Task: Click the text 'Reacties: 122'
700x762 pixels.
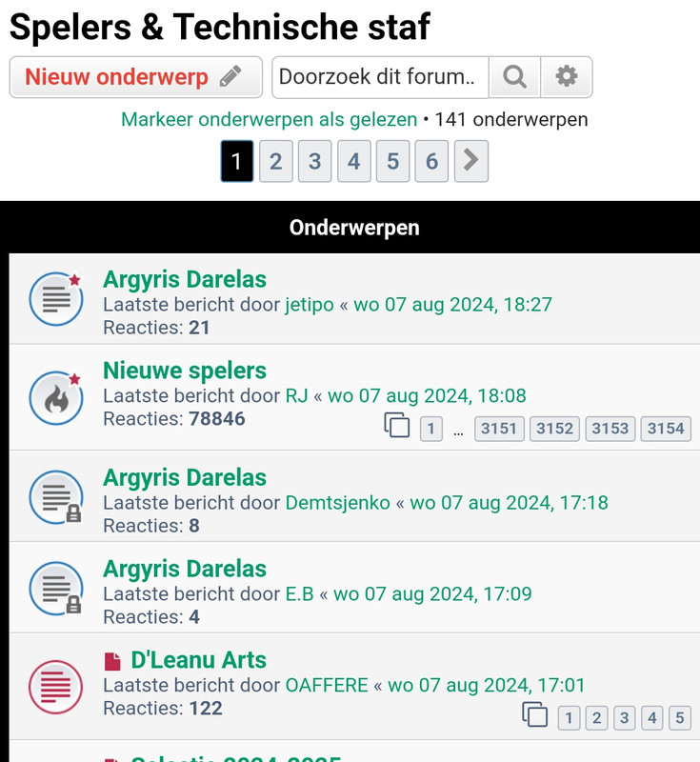Action: coord(163,709)
